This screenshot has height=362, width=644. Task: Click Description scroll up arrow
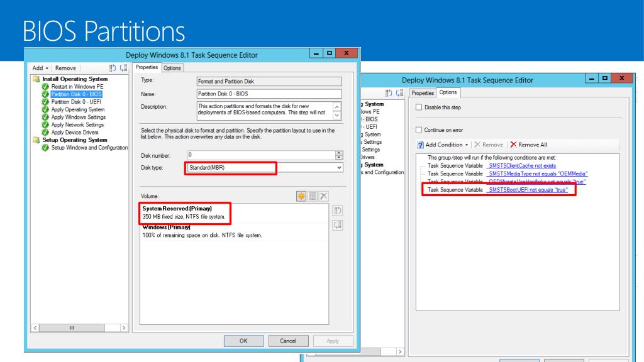point(337,107)
